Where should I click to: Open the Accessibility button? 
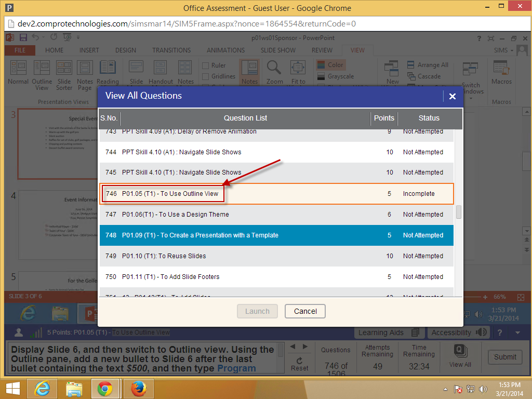pyautogui.click(x=459, y=332)
